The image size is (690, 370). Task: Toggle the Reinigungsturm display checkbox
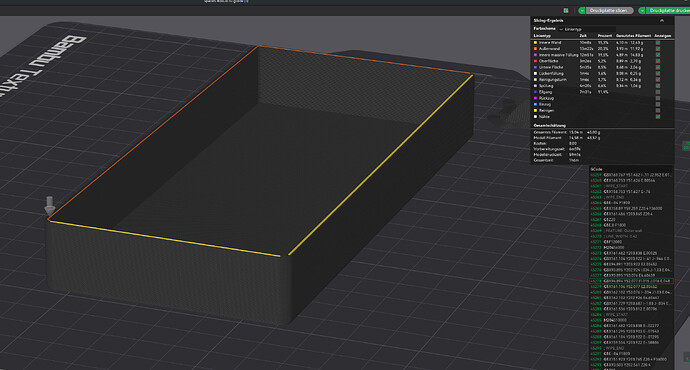pos(657,80)
